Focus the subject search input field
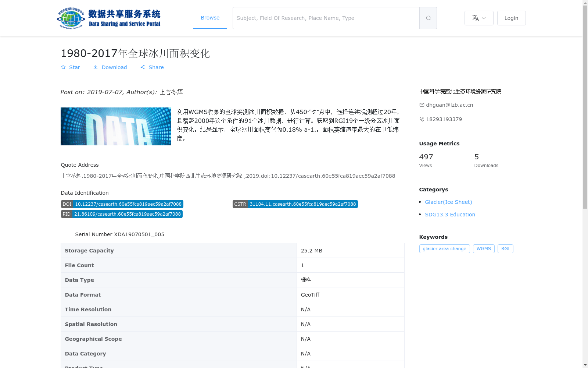588x368 pixels. [326, 18]
